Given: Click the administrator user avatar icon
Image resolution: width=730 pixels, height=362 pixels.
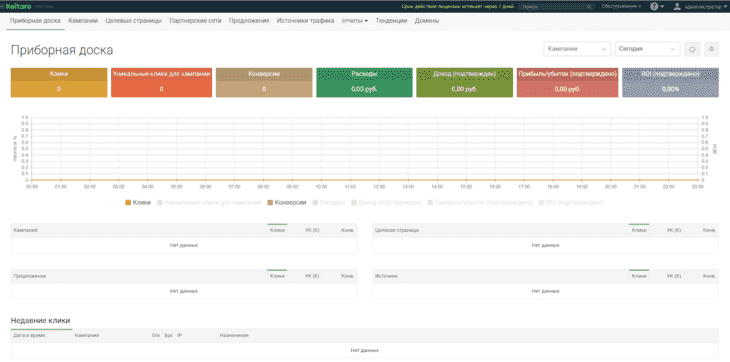Looking at the screenshot, I should click(x=677, y=7).
